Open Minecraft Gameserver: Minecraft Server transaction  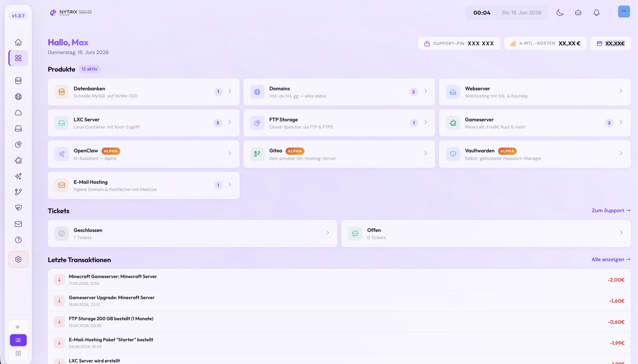click(x=339, y=280)
